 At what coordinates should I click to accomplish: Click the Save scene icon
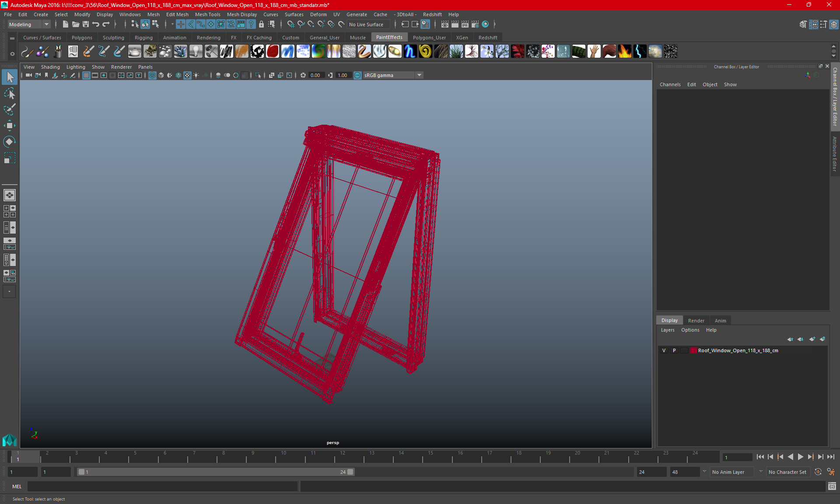86,24
